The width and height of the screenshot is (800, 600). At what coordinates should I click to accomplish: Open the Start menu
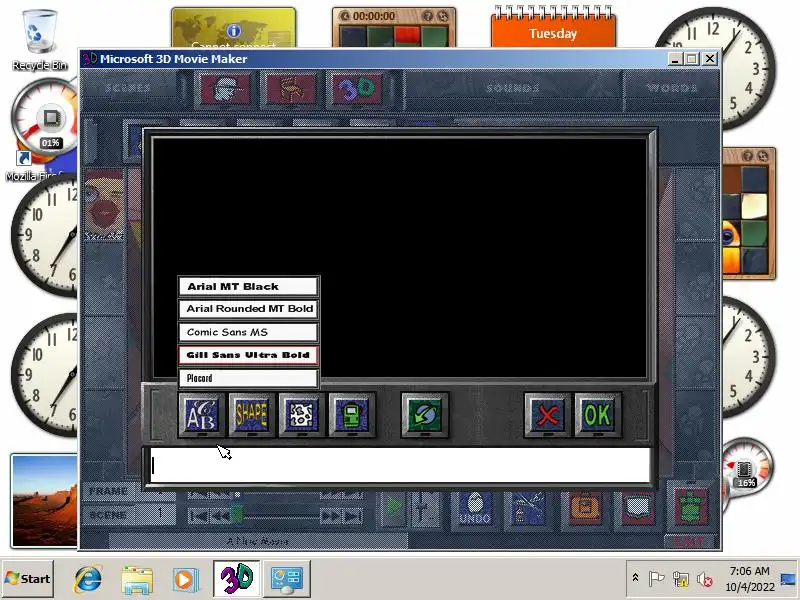tap(29, 579)
